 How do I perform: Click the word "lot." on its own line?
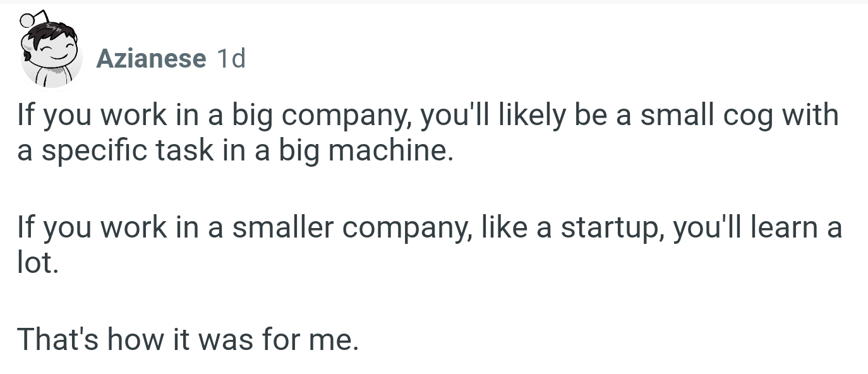(x=37, y=262)
